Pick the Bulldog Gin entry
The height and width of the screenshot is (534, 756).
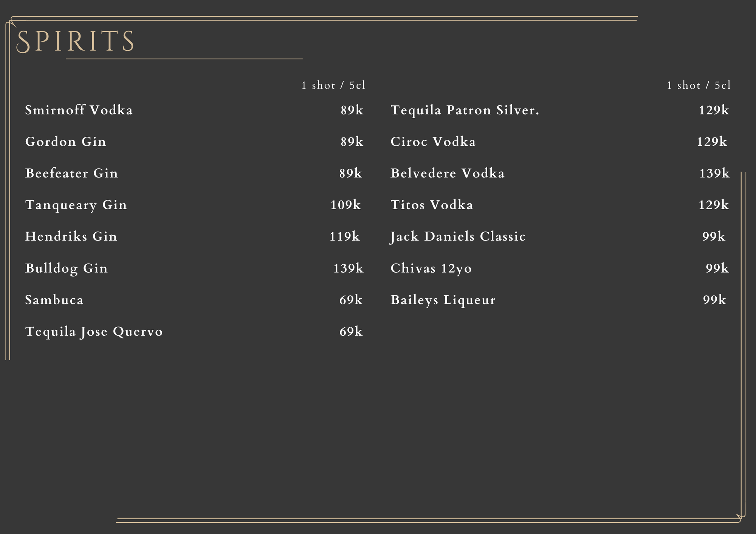tap(67, 268)
